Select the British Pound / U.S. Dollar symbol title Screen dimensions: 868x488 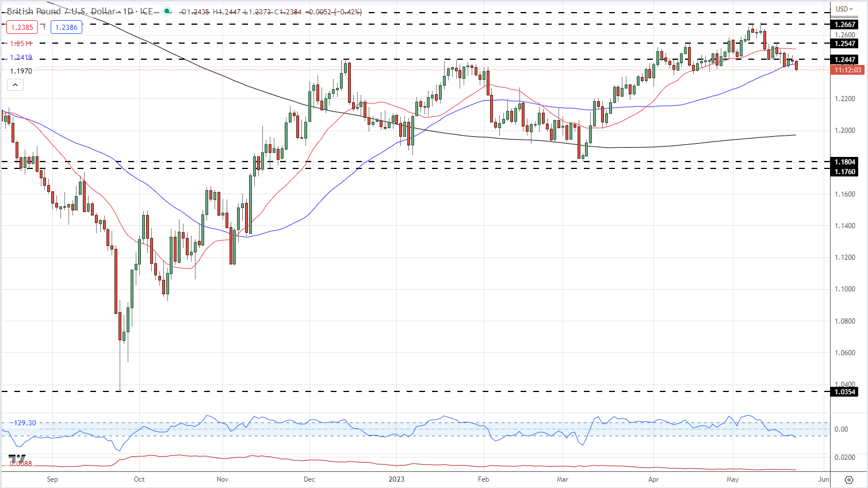pyautogui.click(x=60, y=11)
